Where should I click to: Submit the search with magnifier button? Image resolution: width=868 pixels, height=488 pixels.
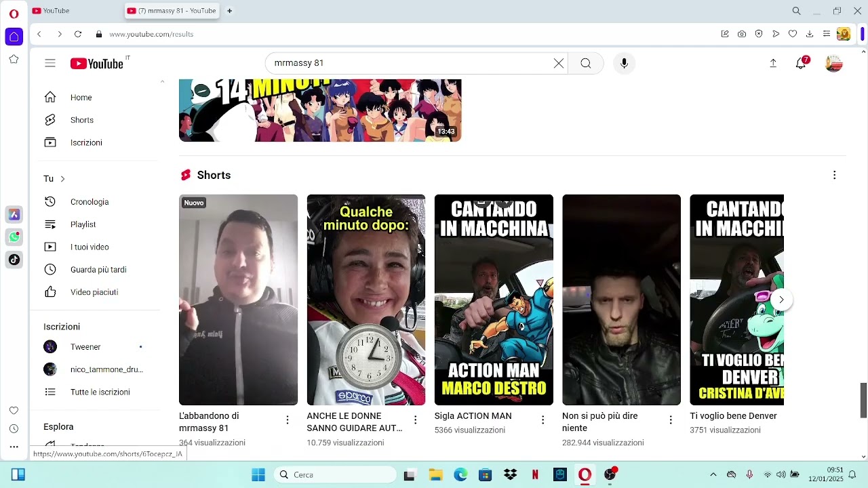(586, 63)
